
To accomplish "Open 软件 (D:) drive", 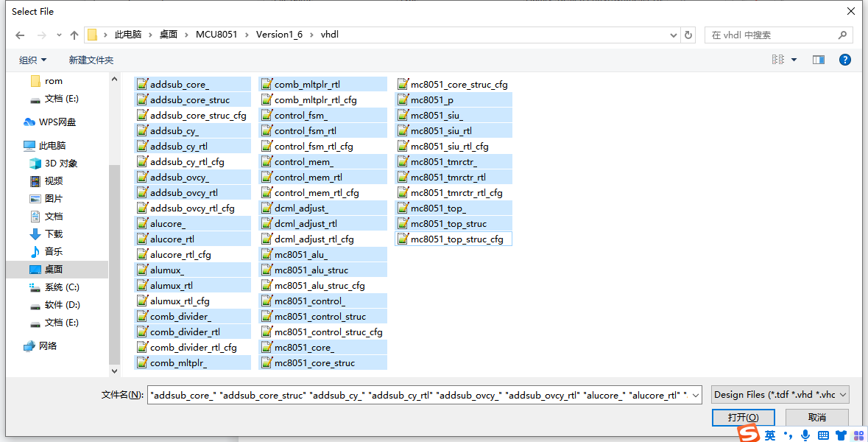I will click(62, 305).
